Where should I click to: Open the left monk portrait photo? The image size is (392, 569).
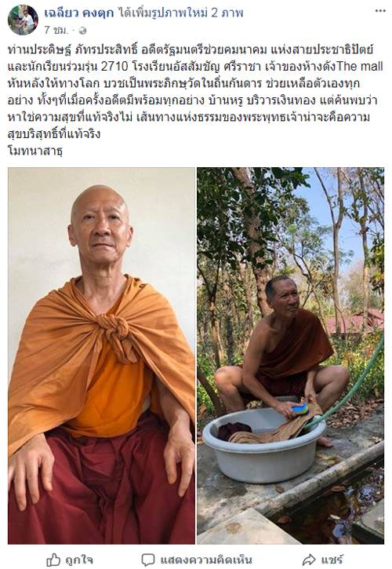coord(102,356)
